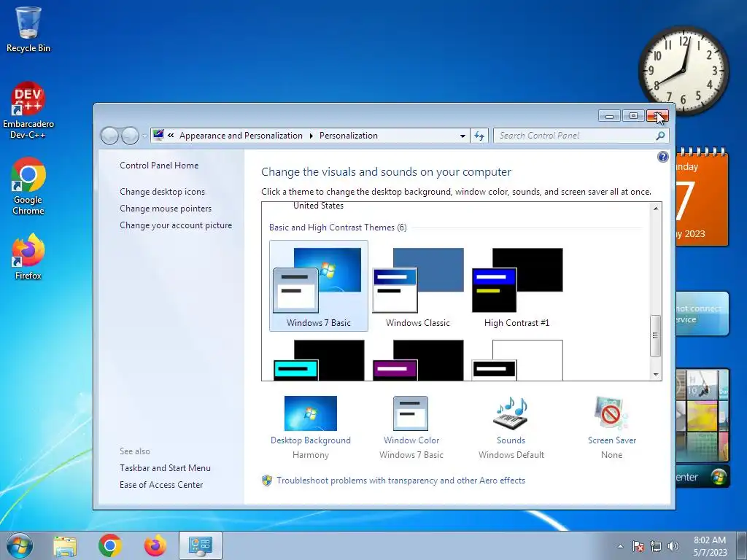Select the cyan high contrast theme thumbnail
Screen dimensions: 747x560
point(319,360)
